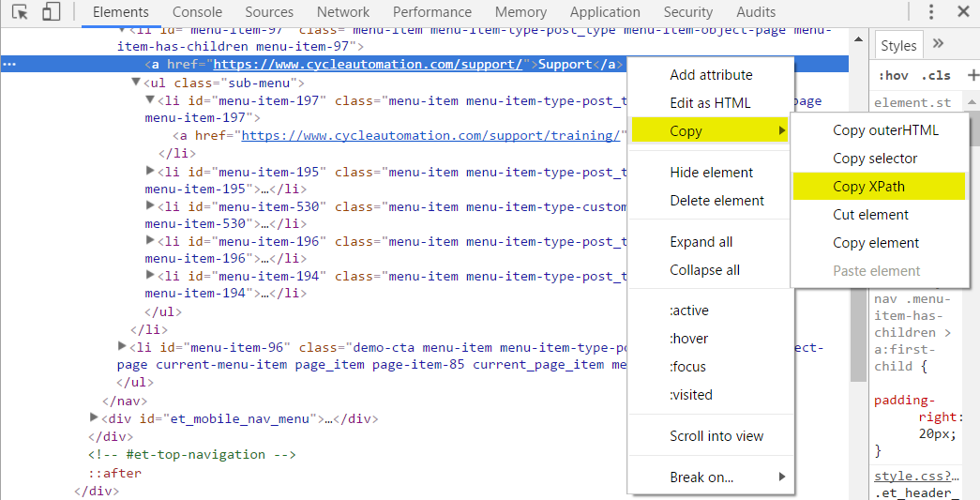Open the Copy submenu item
Image resolution: width=980 pixels, height=500 pixels.
pyautogui.click(x=711, y=131)
